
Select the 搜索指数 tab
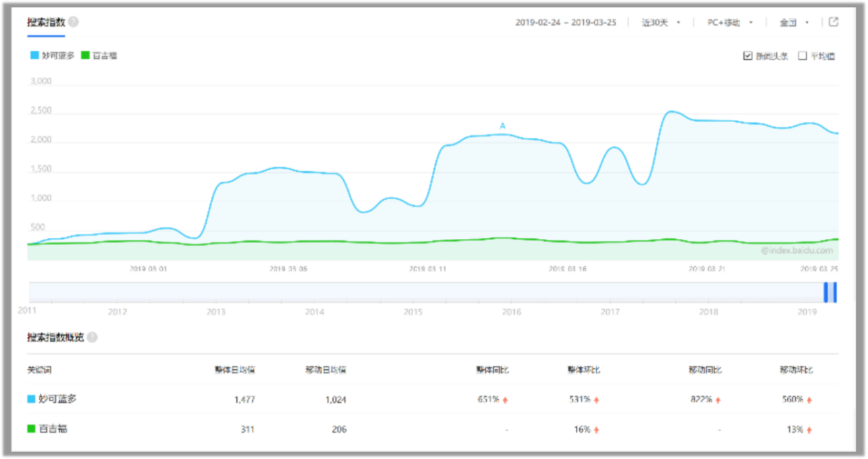46,21
